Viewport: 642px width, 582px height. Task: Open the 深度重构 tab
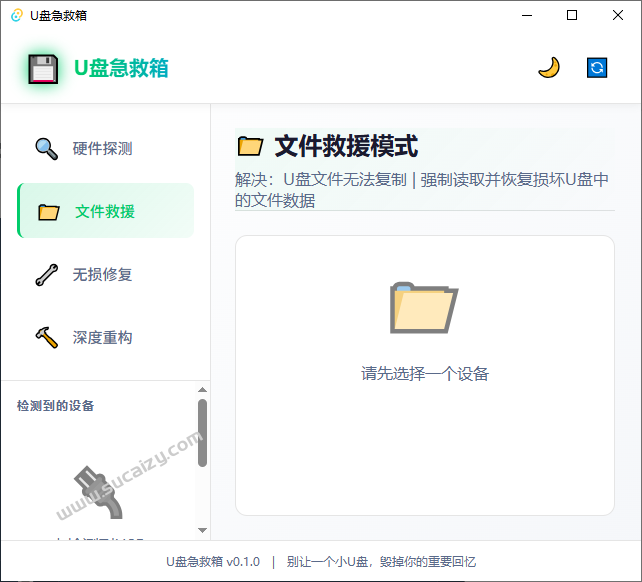coord(105,337)
